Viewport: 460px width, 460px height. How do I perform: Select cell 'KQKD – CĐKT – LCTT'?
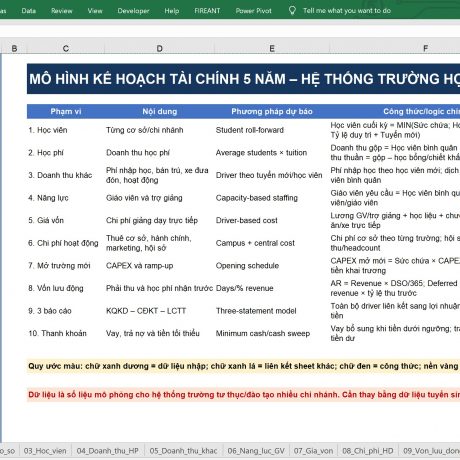click(x=160, y=311)
